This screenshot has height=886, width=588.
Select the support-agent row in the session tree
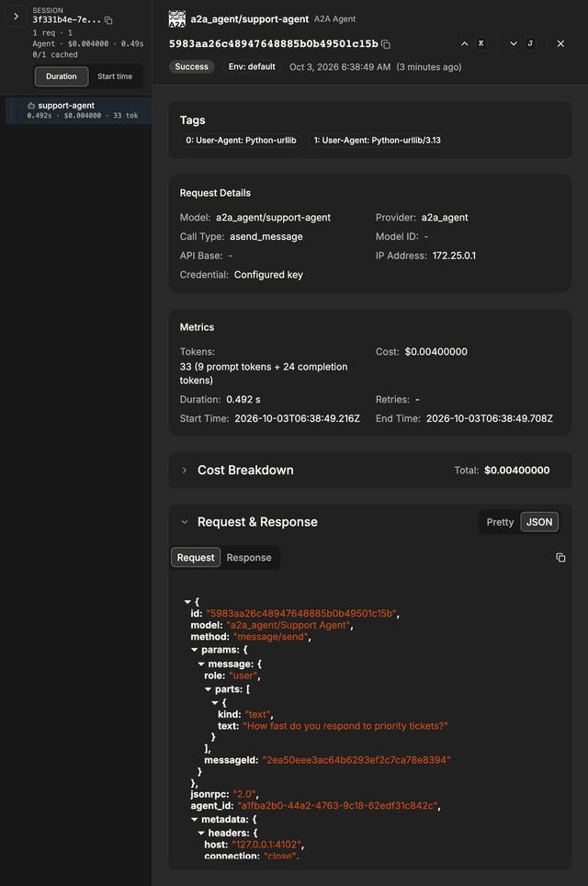click(78, 110)
